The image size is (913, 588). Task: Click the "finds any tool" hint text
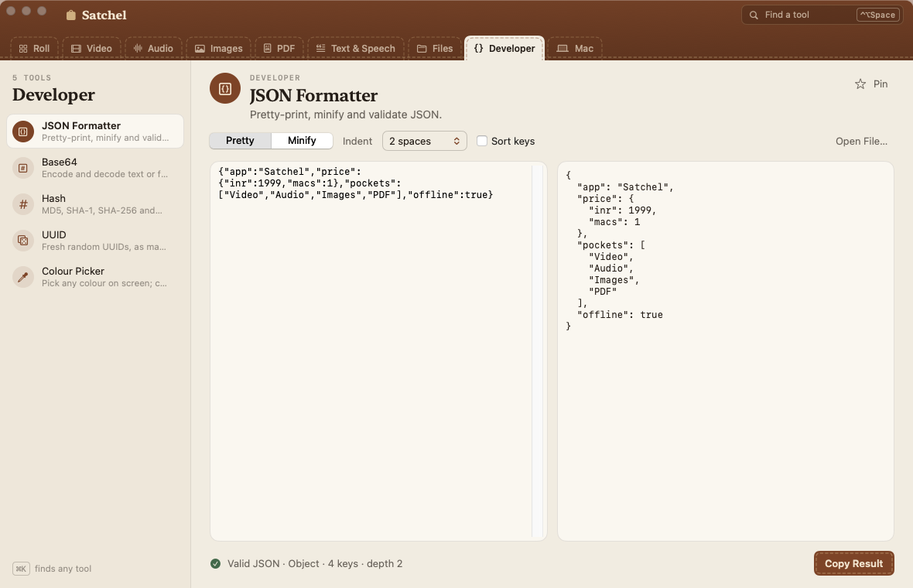point(63,569)
